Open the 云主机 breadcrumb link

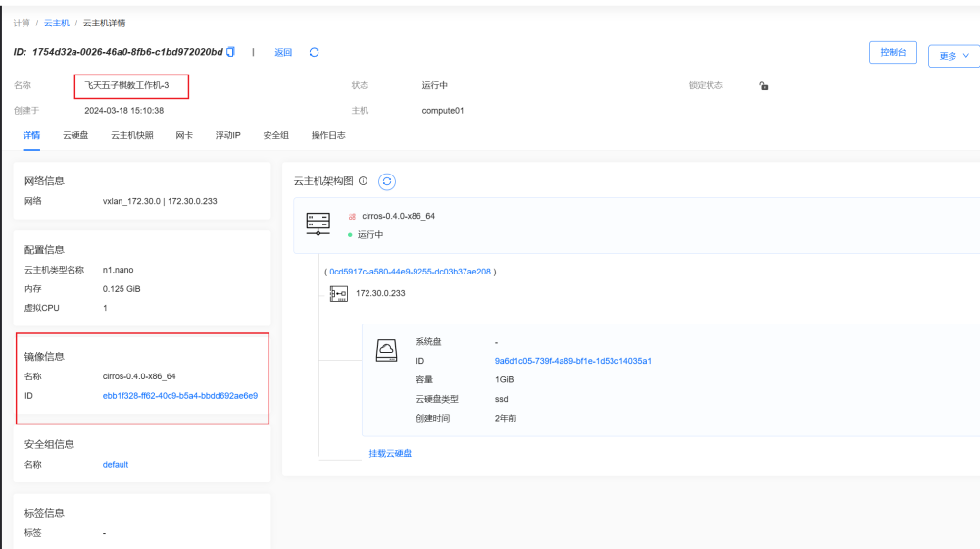tap(55, 23)
